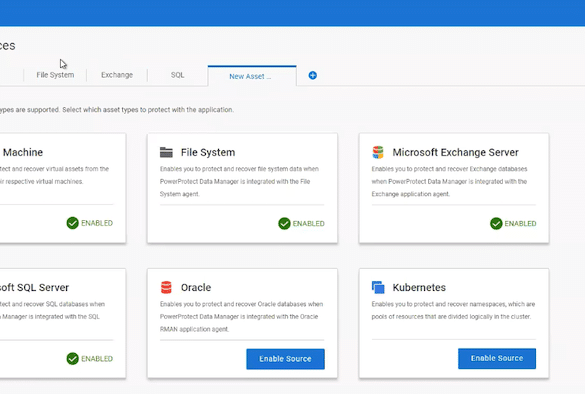Click green check icon on File System card
Screen dimensions: 585x394
[x=284, y=223]
